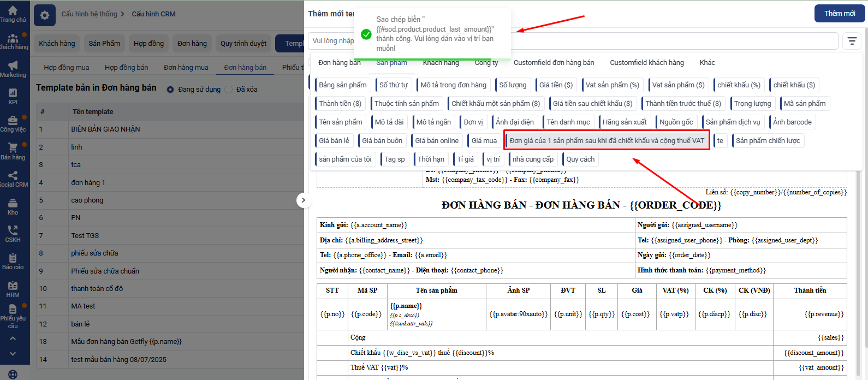Open the Social CRM share icon
The height and width of the screenshot is (380, 868).
pyautogui.click(x=13, y=178)
